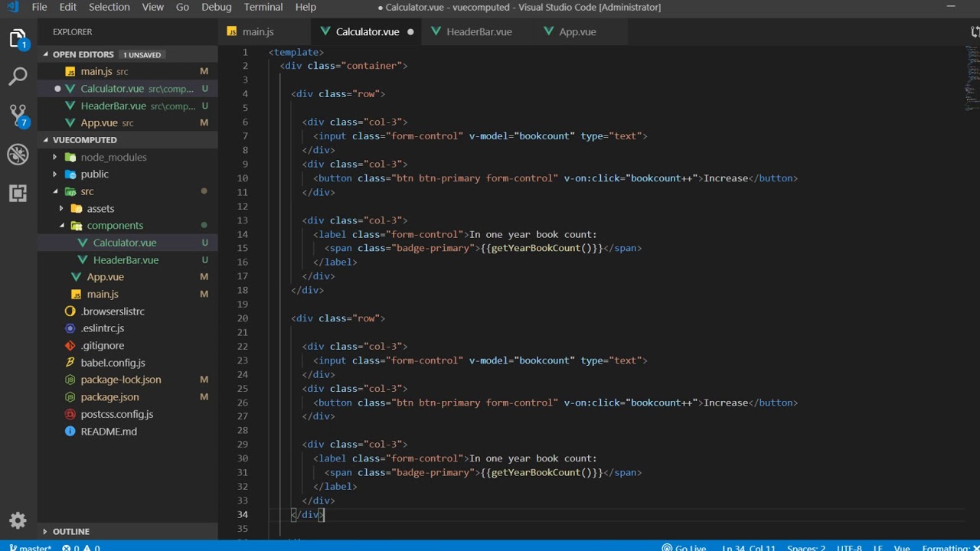Click the JS icon on the main.js tab
This screenshot has width=980, height=551.
coord(232,31)
